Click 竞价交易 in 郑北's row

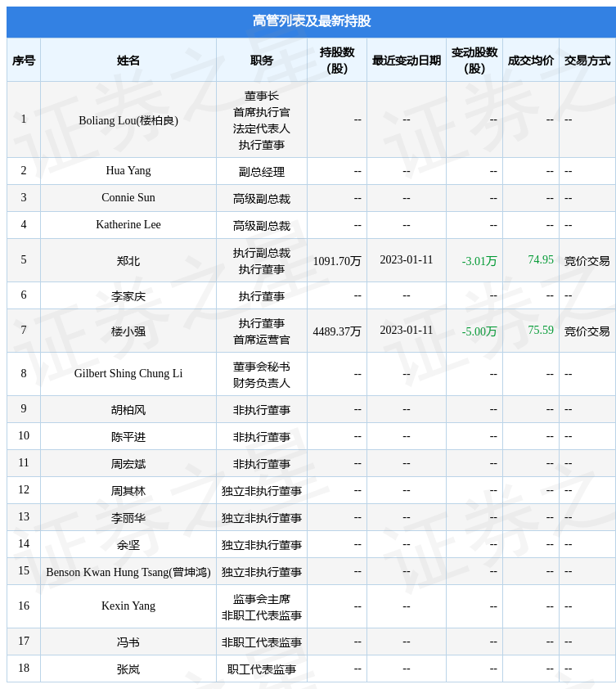[x=587, y=261]
